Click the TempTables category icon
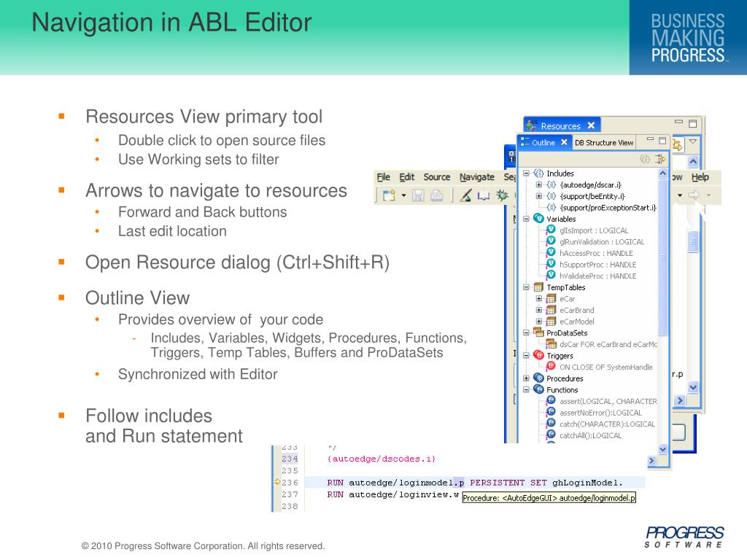 539,287
